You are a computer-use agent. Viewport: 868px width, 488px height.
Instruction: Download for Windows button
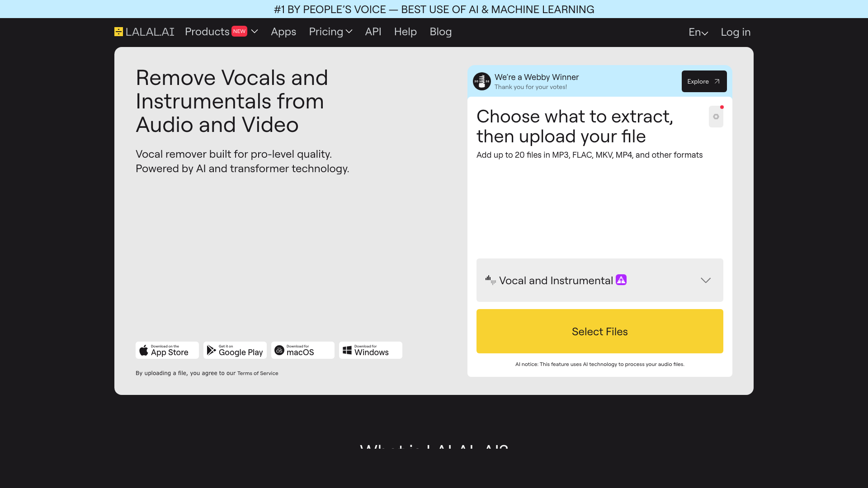(371, 350)
